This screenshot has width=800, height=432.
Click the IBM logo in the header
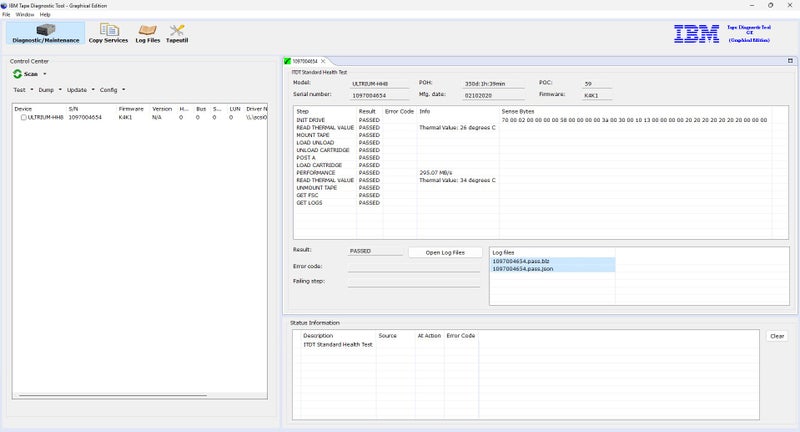point(695,34)
